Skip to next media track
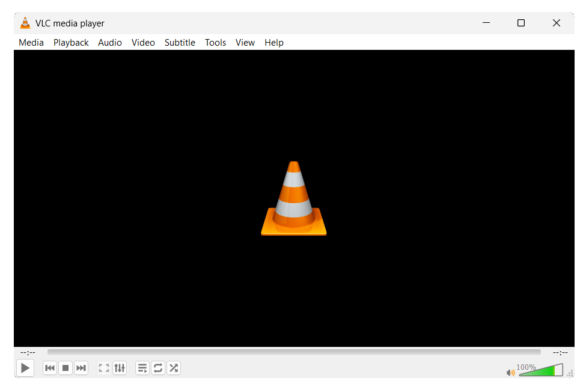The width and height of the screenshot is (586, 392). (x=81, y=368)
